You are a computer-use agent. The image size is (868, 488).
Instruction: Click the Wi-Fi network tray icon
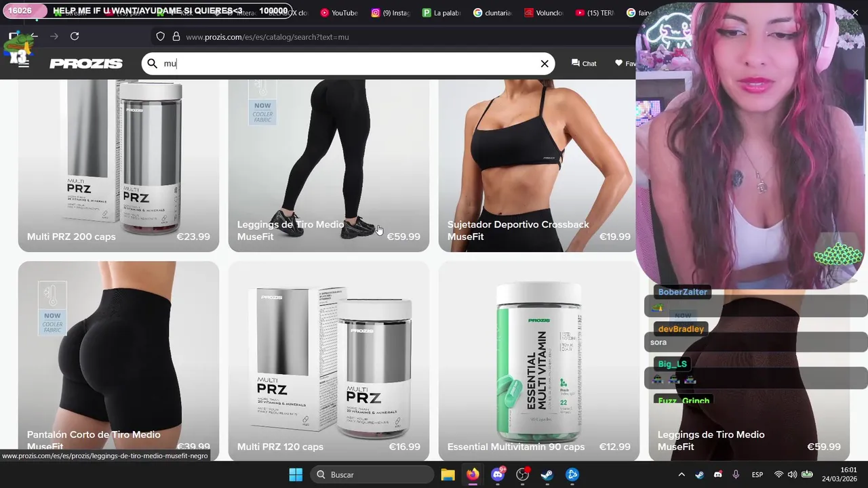pos(778,474)
